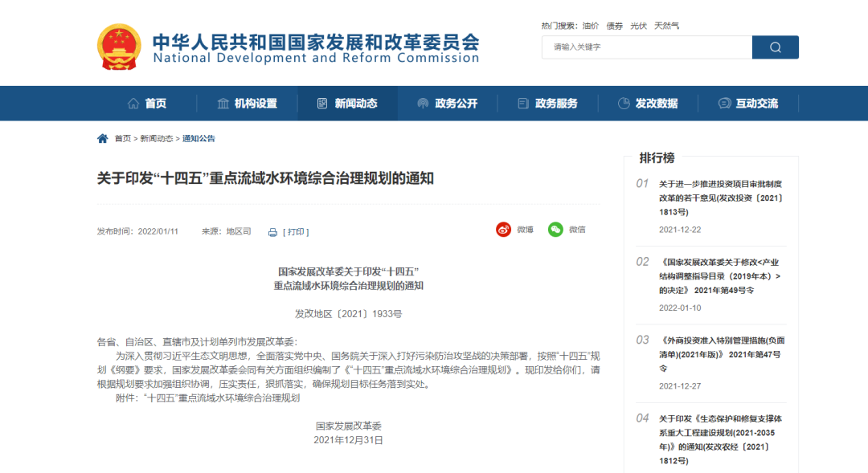Image resolution: width=868 pixels, height=473 pixels.
Task: Click the breadcrumb home icon
Action: tap(102, 137)
